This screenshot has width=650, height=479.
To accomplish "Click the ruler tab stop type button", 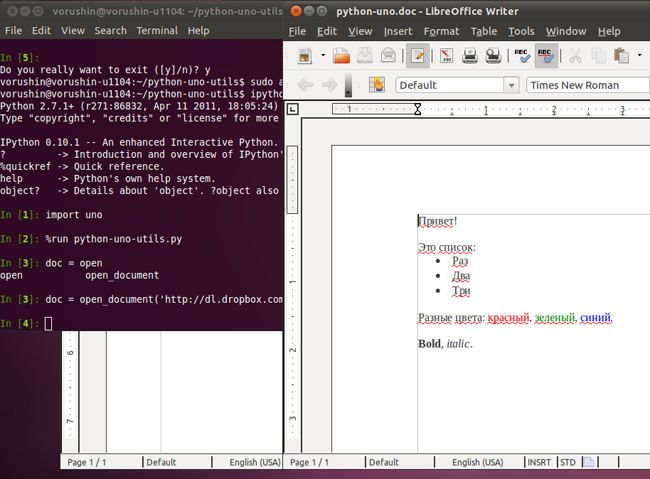I will pyautogui.click(x=293, y=109).
